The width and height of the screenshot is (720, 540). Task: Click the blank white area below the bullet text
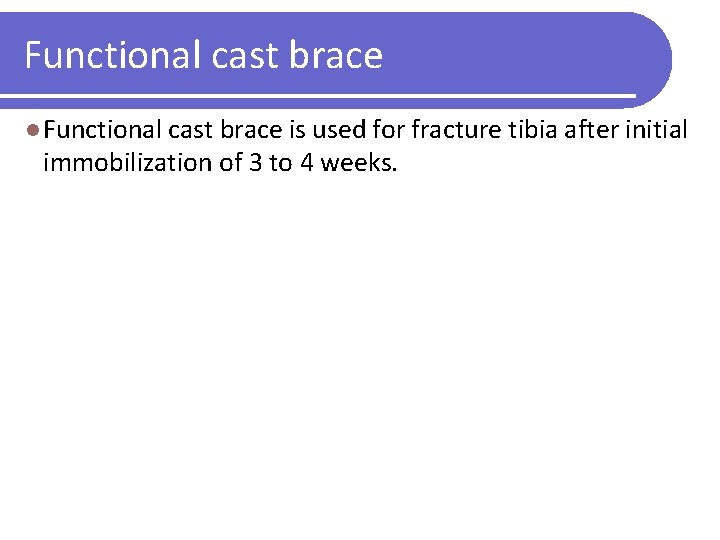360,350
